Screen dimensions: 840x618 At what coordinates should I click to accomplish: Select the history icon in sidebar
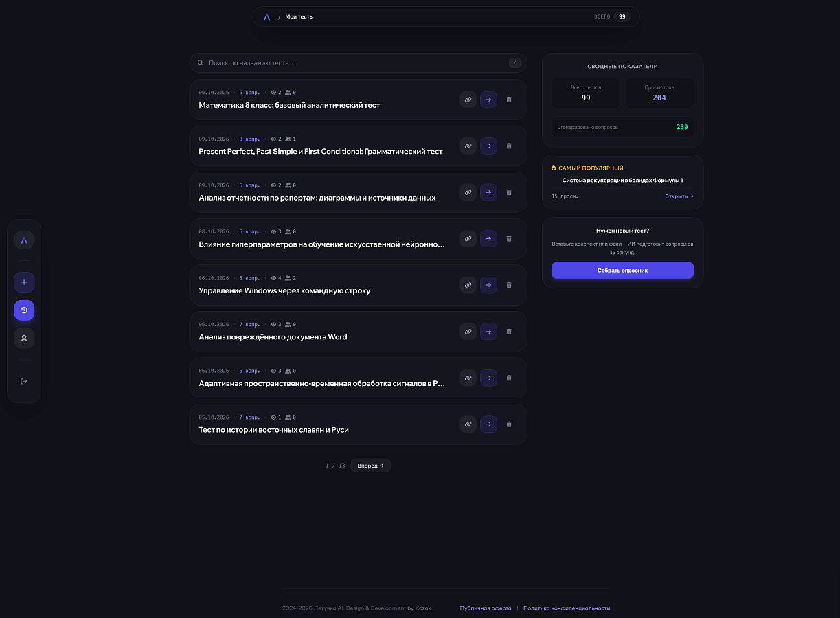[x=24, y=310]
